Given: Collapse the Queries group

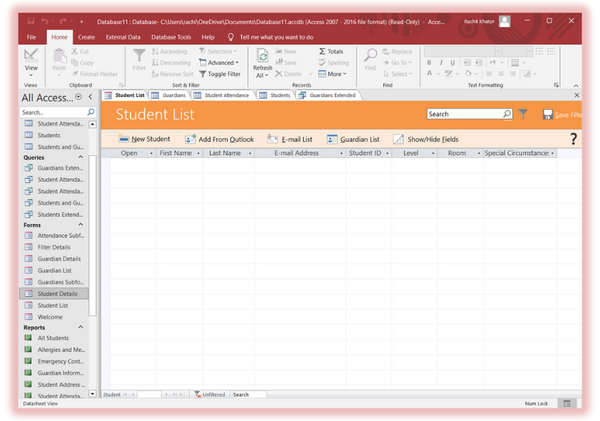Looking at the screenshot, I should pos(81,157).
